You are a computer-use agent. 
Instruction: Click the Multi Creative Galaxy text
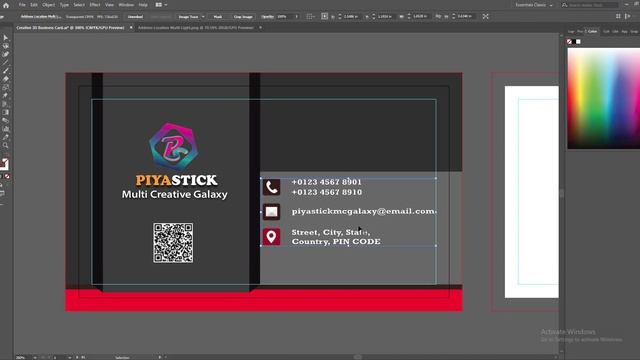tap(175, 194)
